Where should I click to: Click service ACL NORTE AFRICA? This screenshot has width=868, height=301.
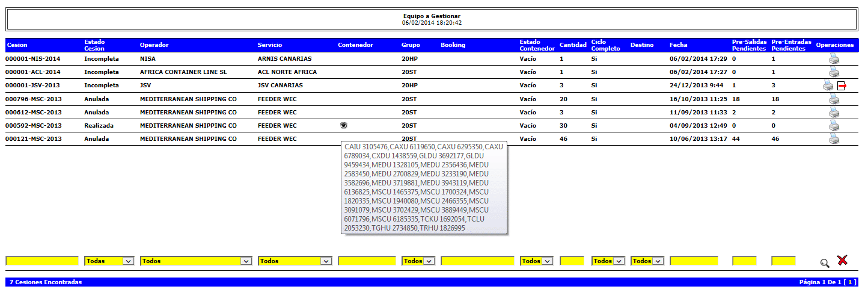[287, 72]
